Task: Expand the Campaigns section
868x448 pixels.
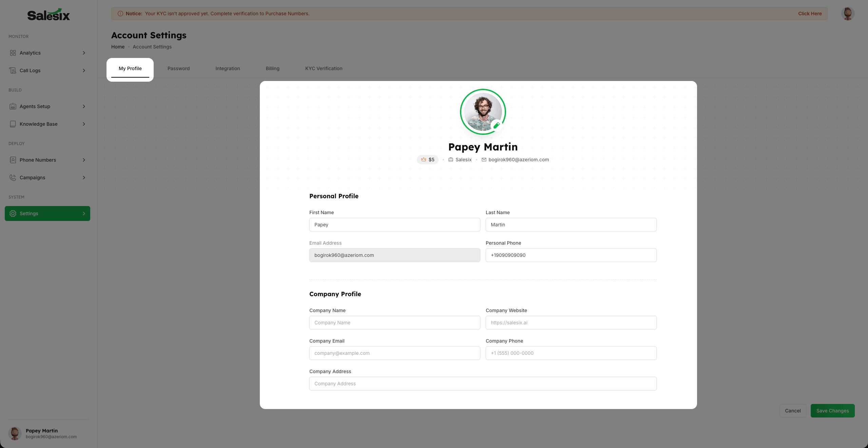Action: coord(83,177)
